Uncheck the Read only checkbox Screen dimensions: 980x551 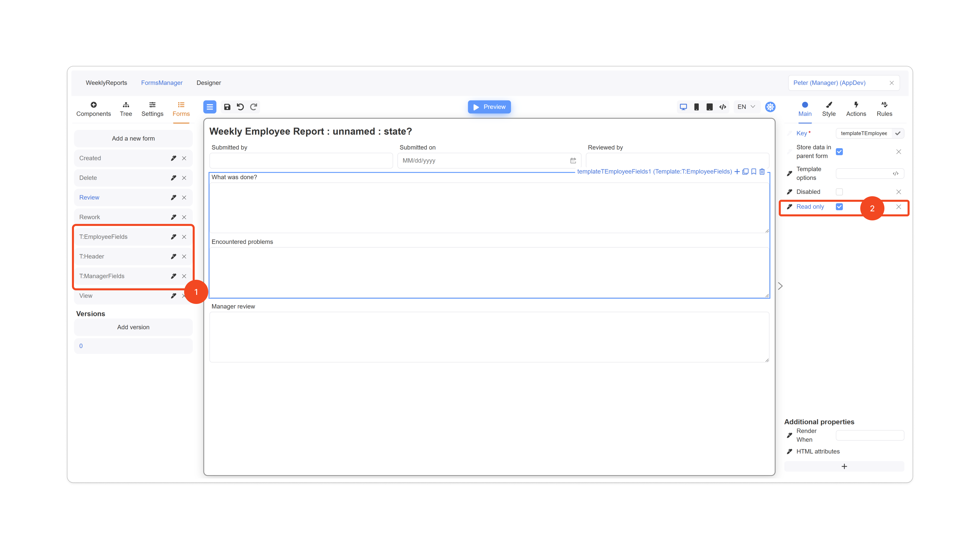point(839,207)
